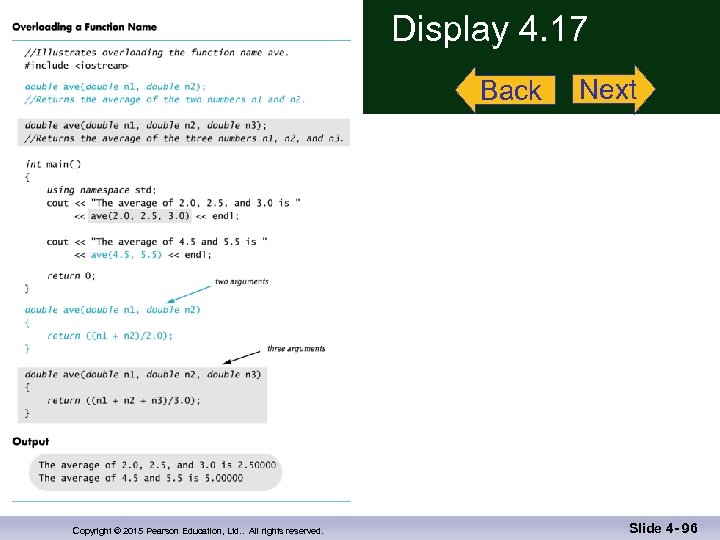
Task: Click the 'return ((n1 + n2)/2.0);' line
Action: click(110, 336)
